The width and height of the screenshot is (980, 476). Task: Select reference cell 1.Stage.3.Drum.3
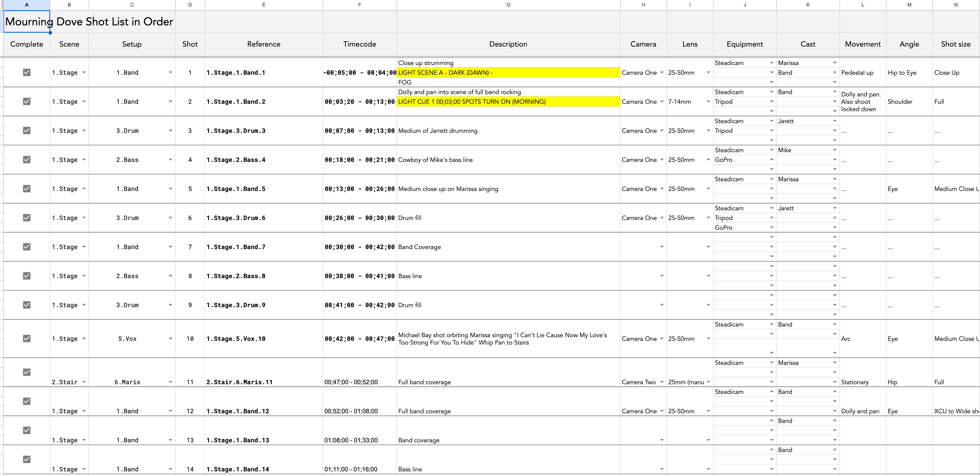coord(264,130)
